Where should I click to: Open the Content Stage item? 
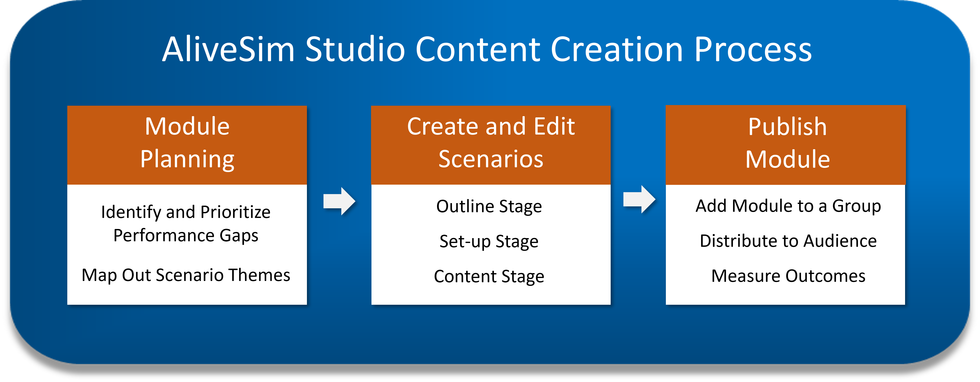(489, 277)
